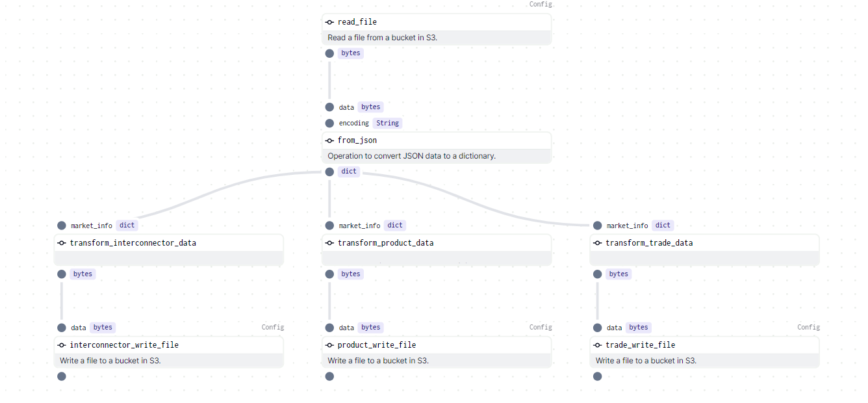
Task: Toggle the market_info input port on transform_trade_data
Action: pyautogui.click(x=598, y=225)
